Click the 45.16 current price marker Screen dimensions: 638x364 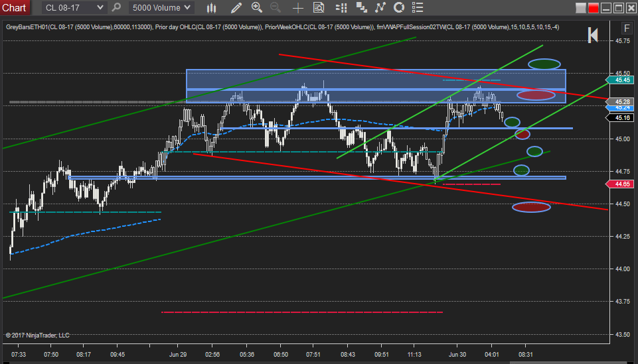tap(621, 118)
